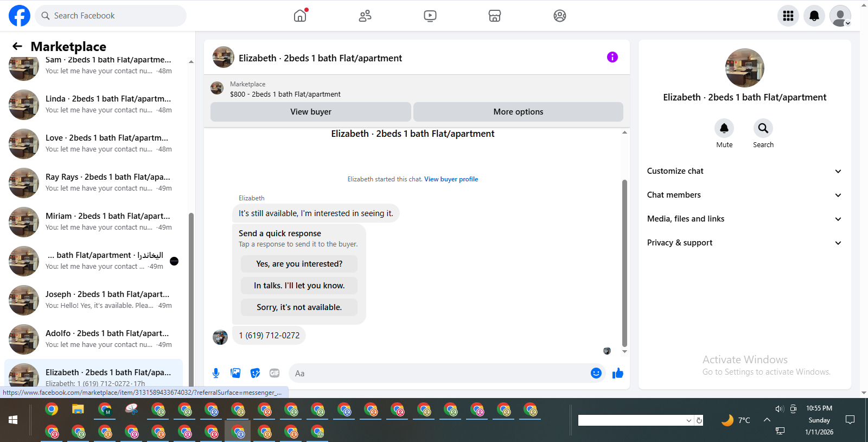Expand Media, files and links section
This screenshot has width=868, height=442.
click(x=744, y=219)
